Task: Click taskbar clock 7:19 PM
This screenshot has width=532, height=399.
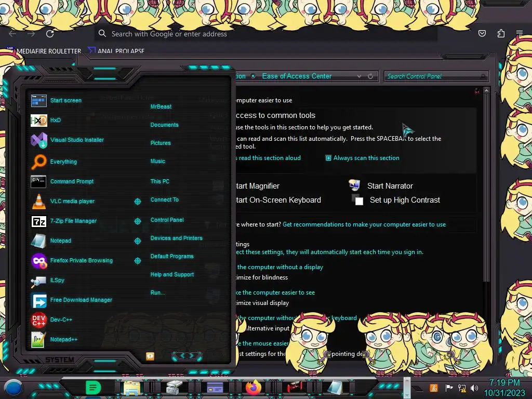Action: click(504, 383)
